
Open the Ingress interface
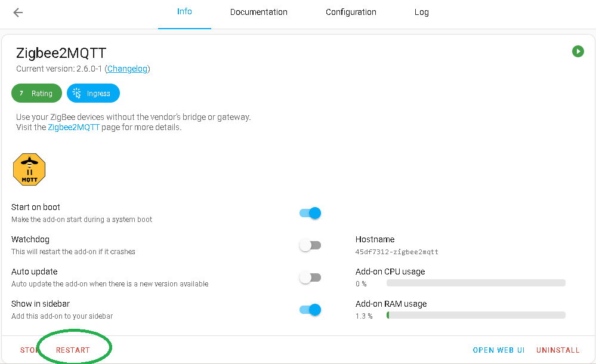tap(93, 93)
